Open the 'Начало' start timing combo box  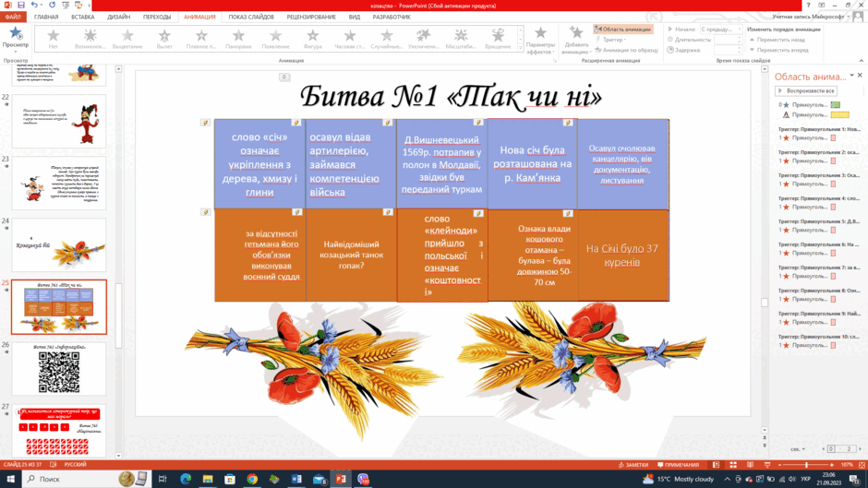pos(721,30)
